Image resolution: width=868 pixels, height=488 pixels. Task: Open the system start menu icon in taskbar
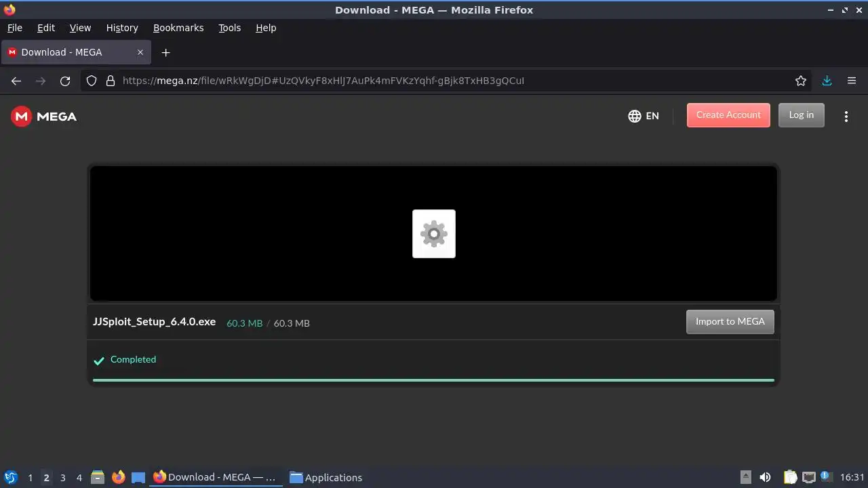pos(11,477)
